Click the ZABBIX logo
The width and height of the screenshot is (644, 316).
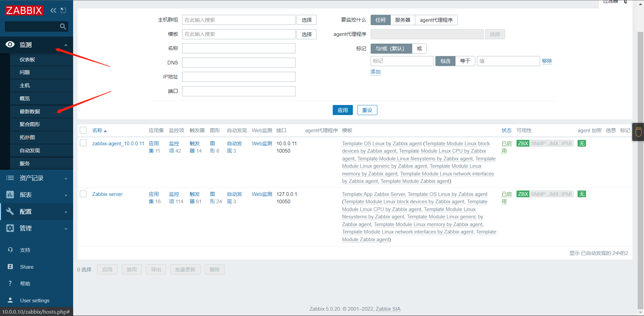tap(24, 10)
